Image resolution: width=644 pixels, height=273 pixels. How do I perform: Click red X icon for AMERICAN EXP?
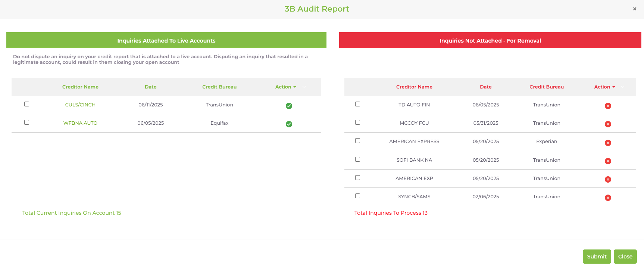(x=608, y=179)
